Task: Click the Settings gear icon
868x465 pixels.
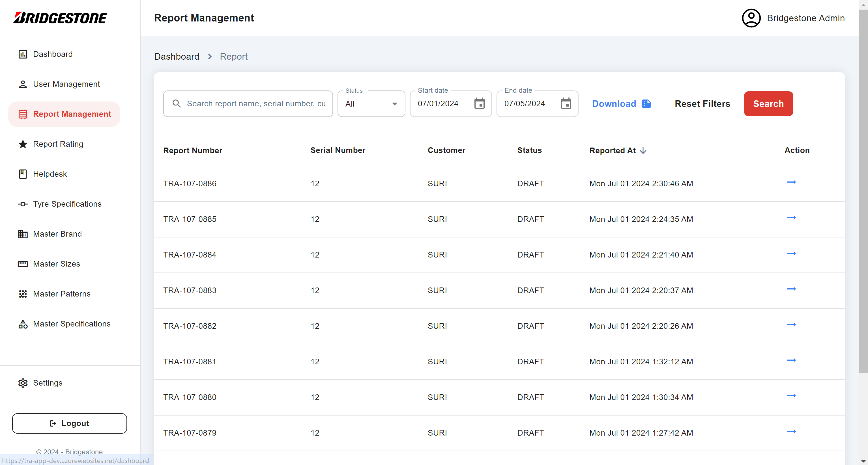Action: click(x=23, y=383)
